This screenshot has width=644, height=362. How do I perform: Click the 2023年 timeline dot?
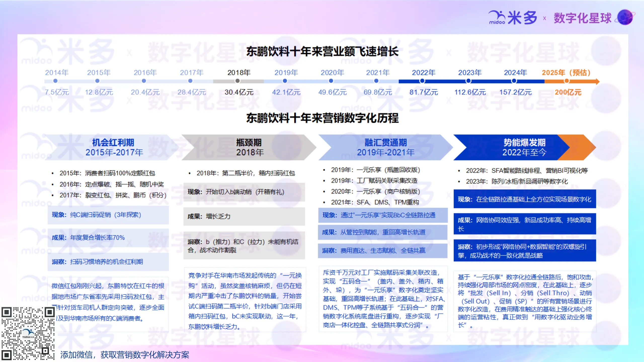click(x=468, y=81)
